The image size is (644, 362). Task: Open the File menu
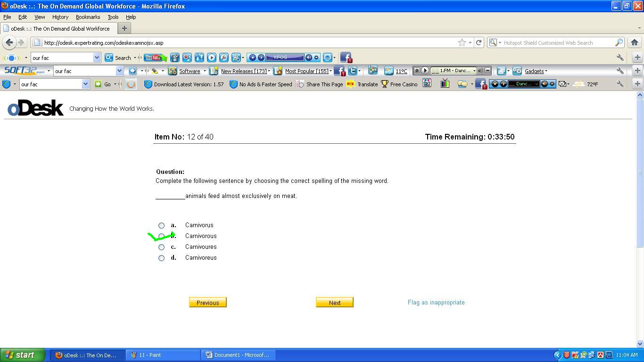point(7,17)
